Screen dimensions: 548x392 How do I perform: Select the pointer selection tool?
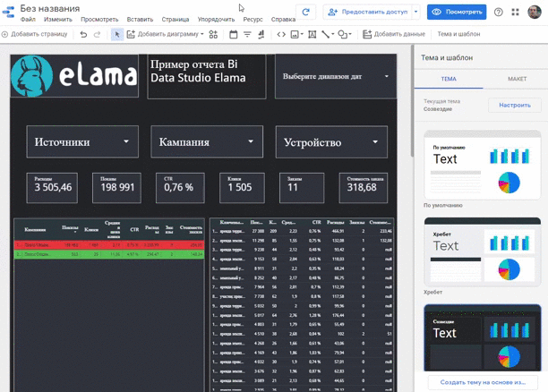(117, 34)
